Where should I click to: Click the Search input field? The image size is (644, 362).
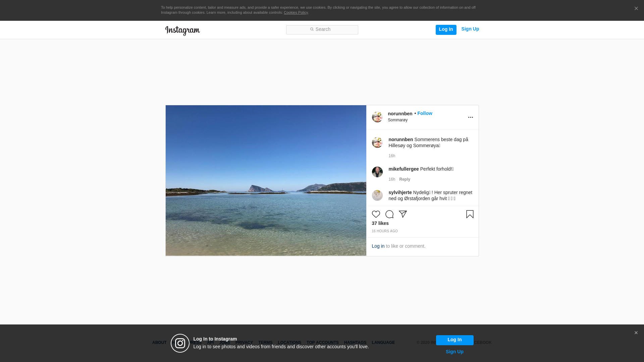pos(322,29)
